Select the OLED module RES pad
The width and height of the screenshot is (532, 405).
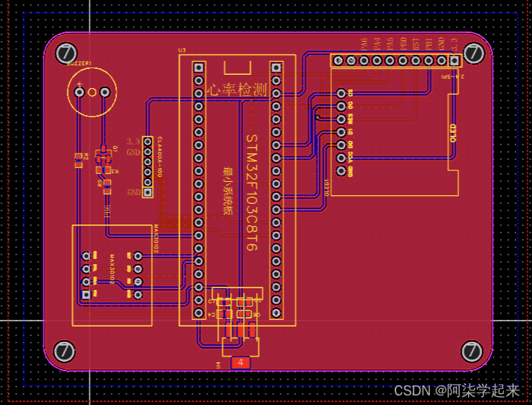pos(341,119)
